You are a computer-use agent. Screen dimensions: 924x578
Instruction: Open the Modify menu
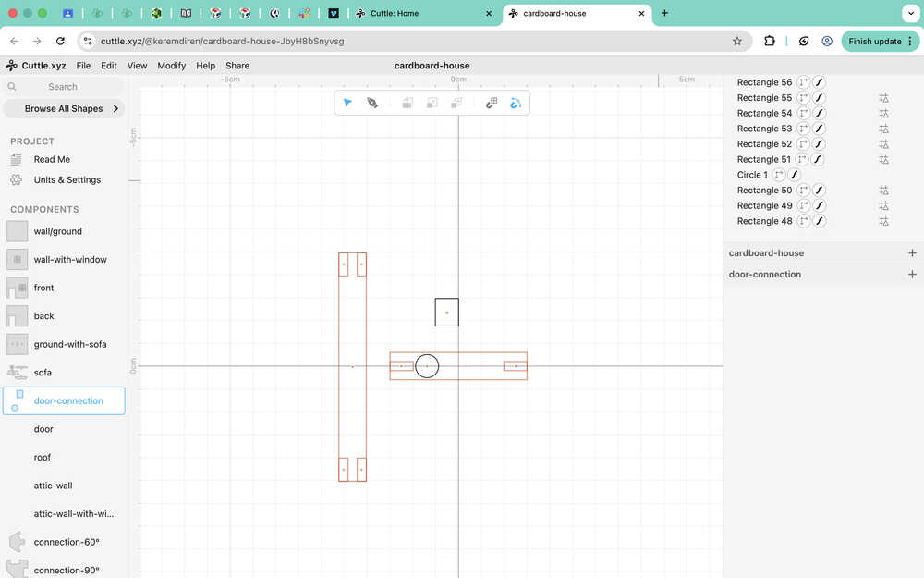click(171, 66)
